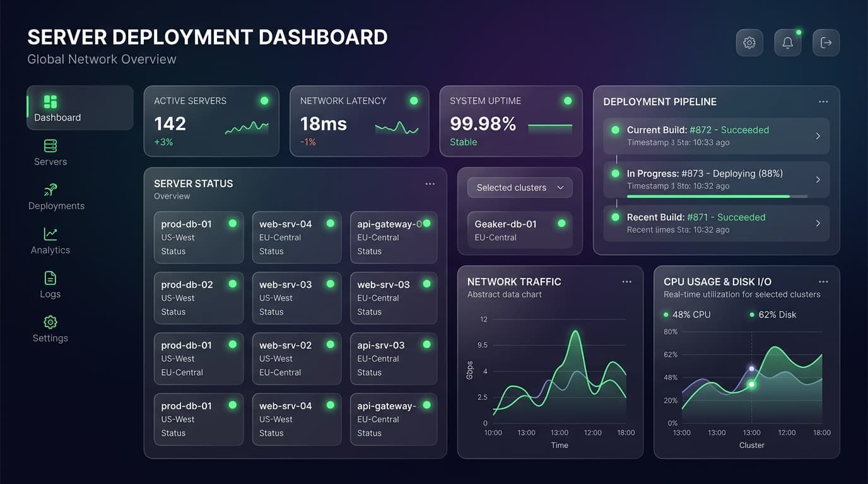Expand Current Build #872 row chevron
The height and width of the screenshot is (484, 868).
[818, 136]
